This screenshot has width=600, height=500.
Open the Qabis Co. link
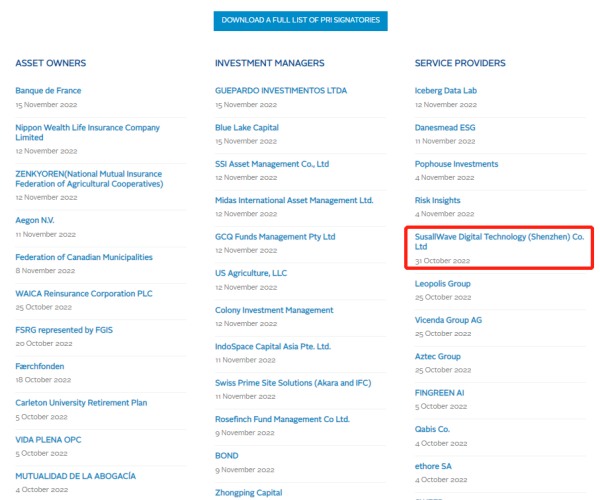pyautogui.click(x=432, y=429)
